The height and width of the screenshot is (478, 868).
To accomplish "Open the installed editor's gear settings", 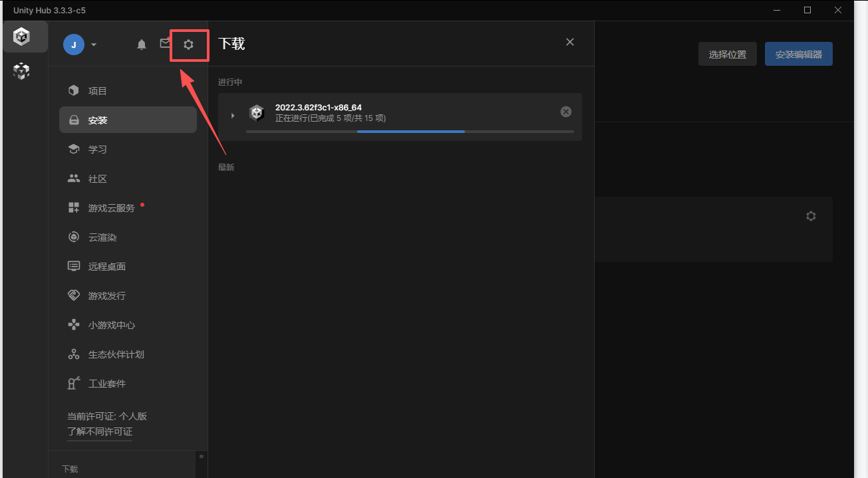I will point(811,216).
